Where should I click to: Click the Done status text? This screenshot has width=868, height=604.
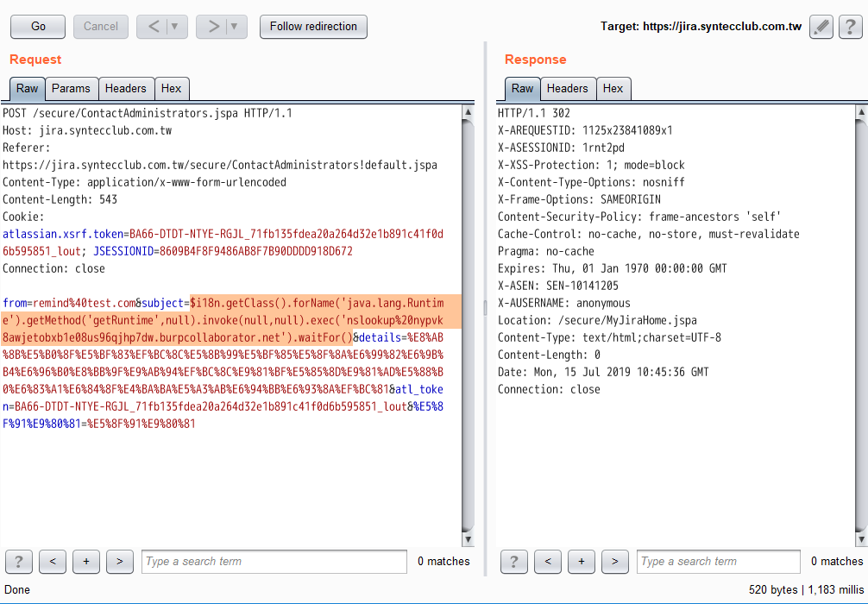tap(17, 590)
